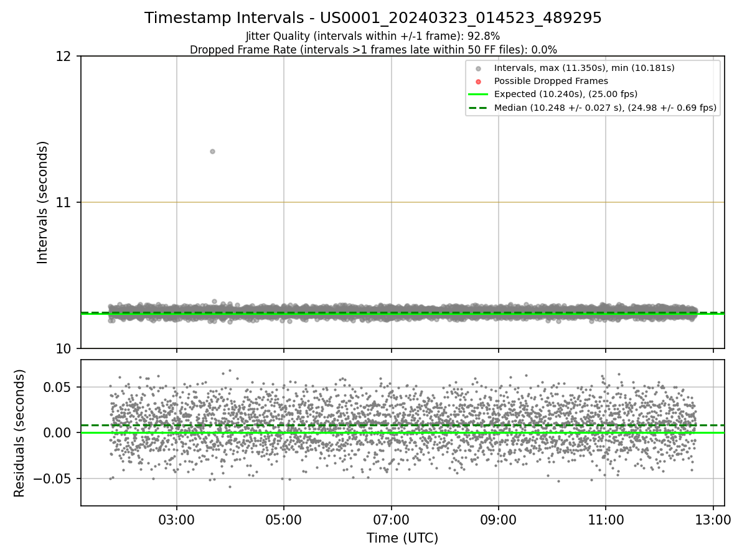Click the y-axis tick label '10'

65,348
